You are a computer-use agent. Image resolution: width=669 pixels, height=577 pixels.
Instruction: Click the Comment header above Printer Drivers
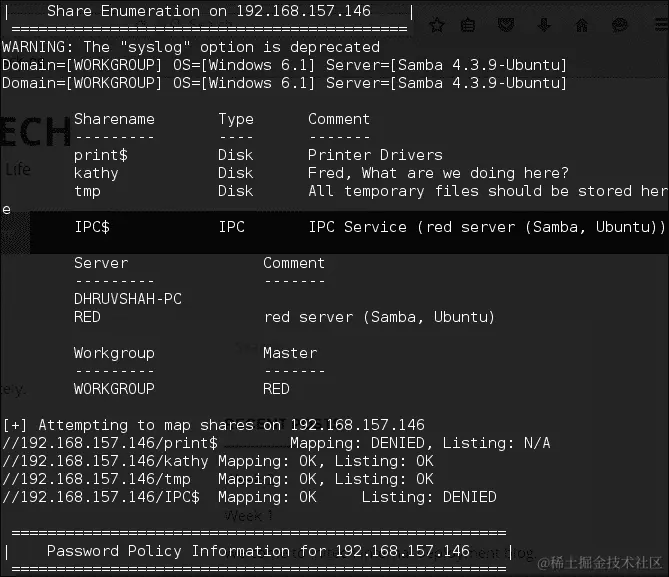(x=339, y=119)
